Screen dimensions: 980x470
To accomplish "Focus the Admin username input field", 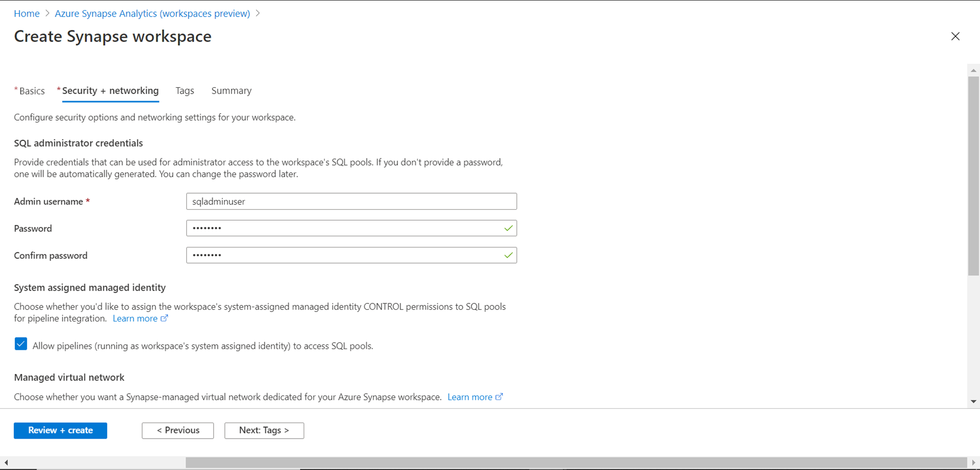I will [x=351, y=201].
